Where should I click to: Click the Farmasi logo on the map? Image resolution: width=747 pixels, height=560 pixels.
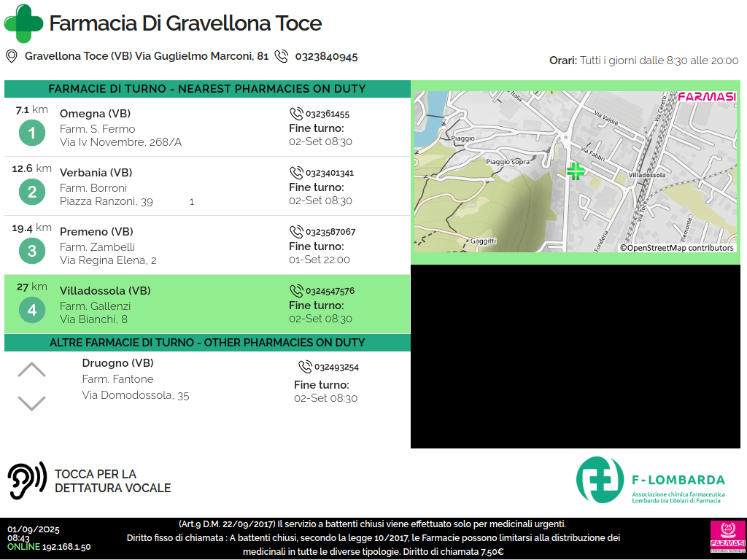point(706,96)
